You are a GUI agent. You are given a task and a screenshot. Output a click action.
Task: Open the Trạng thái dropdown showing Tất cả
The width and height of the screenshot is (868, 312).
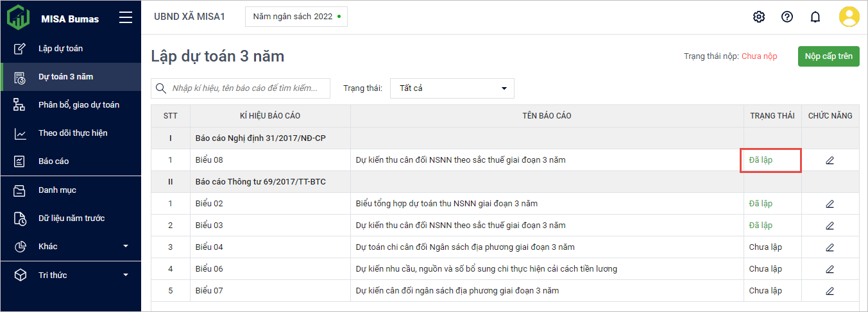[452, 88]
